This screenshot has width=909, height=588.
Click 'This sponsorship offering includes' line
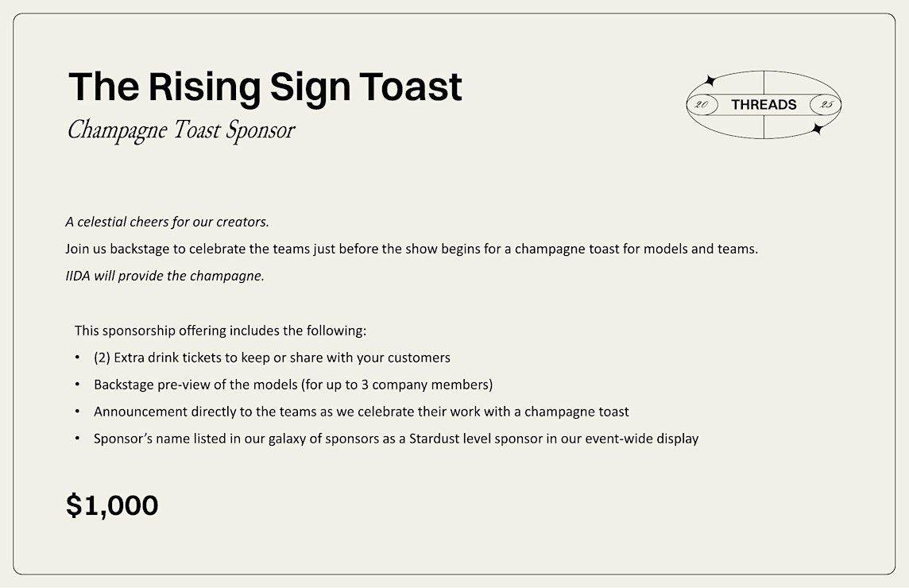click(x=220, y=331)
